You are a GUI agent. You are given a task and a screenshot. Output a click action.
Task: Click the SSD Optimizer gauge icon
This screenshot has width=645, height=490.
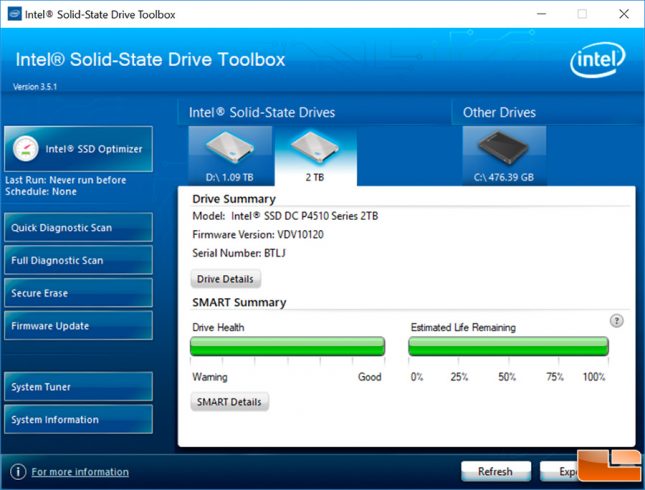(x=26, y=149)
